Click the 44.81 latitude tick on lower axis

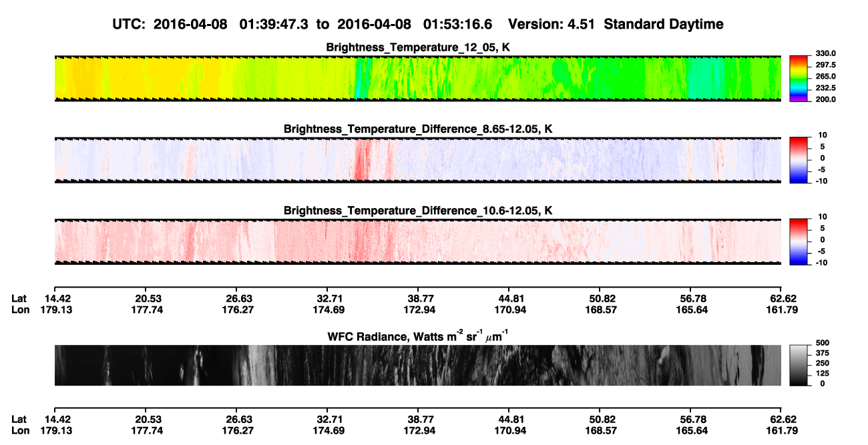[x=509, y=420]
